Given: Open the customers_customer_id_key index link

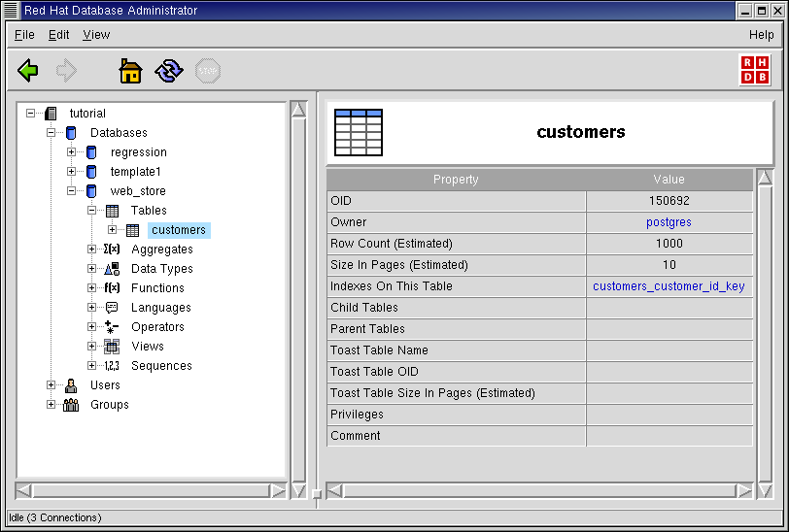Looking at the screenshot, I should click(x=669, y=286).
